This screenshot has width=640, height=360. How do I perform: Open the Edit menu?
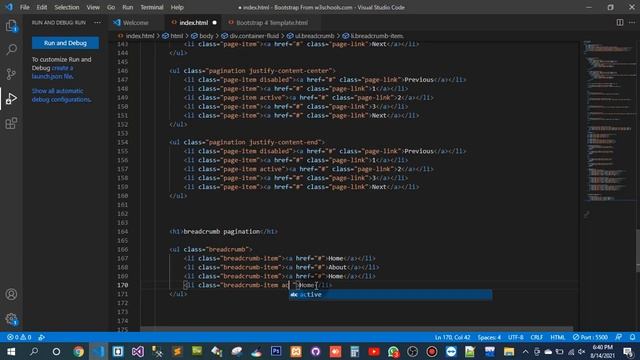point(42,7)
